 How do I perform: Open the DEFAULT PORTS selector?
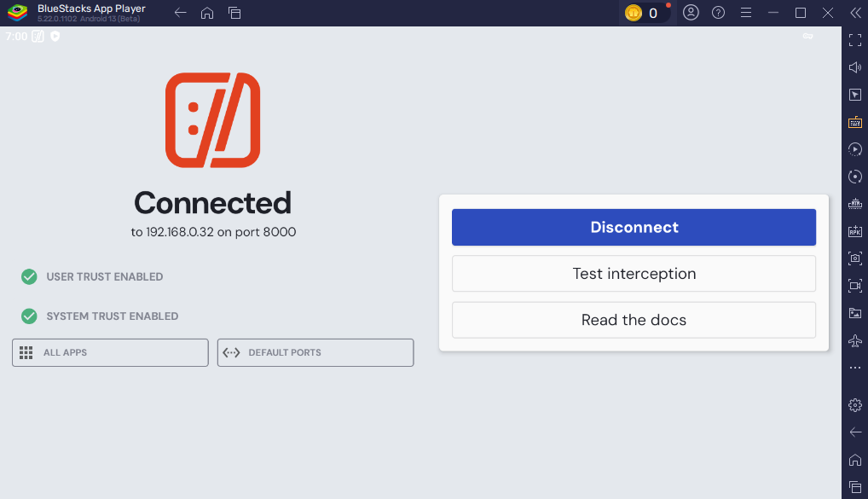pos(315,353)
